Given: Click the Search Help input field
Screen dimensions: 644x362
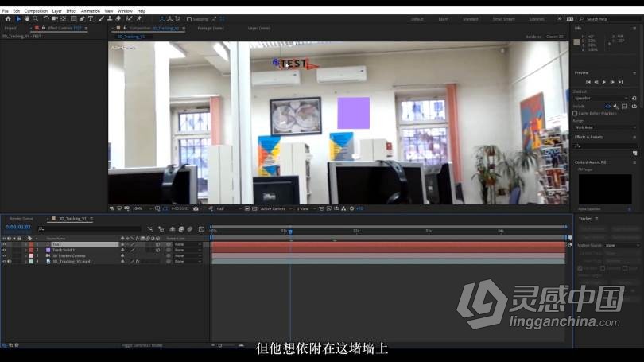Looking at the screenshot, I should (x=608, y=18).
